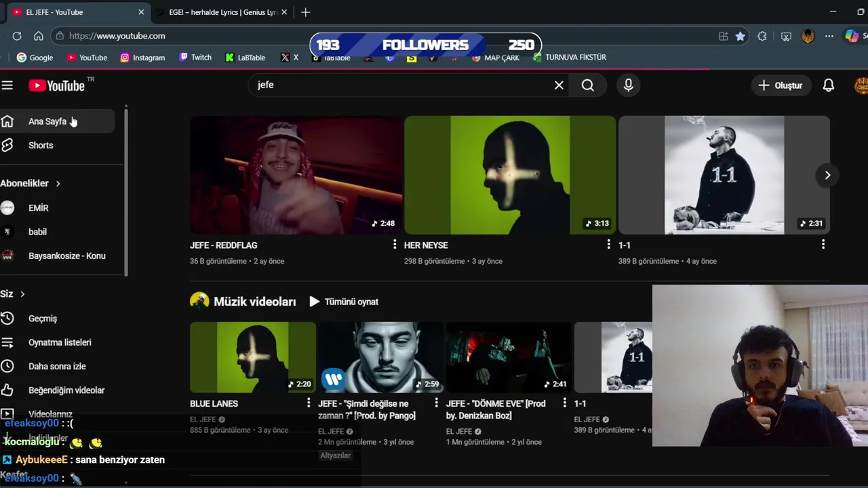Open the TURNUVA FİKSTÜR bookmark
Image resolution: width=868 pixels, height=488 pixels.
coord(570,58)
